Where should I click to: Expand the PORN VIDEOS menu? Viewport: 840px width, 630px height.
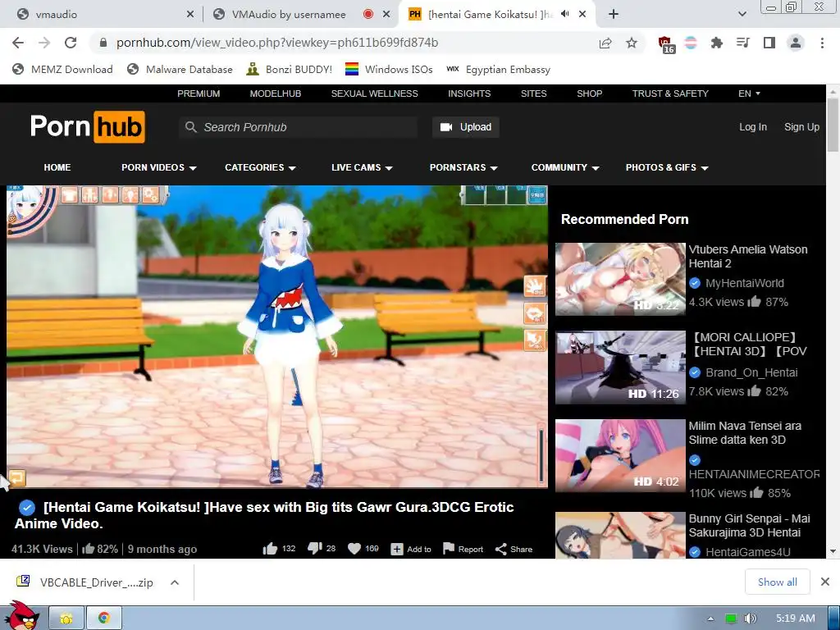pos(159,167)
